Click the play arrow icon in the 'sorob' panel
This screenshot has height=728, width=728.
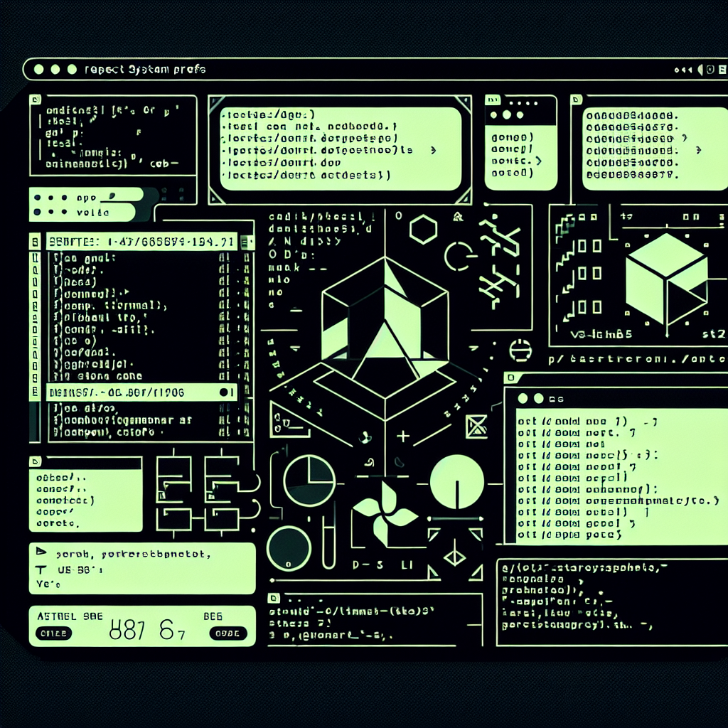41,552
